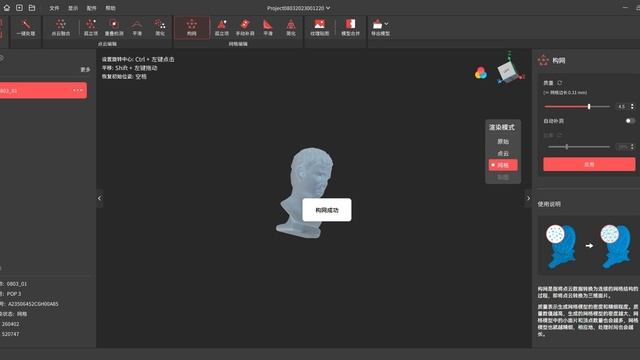The height and width of the screenshot is (360, 640).
Task: Click the 应用 apply button
Action: pyautogui.click(x=589, y=164)
